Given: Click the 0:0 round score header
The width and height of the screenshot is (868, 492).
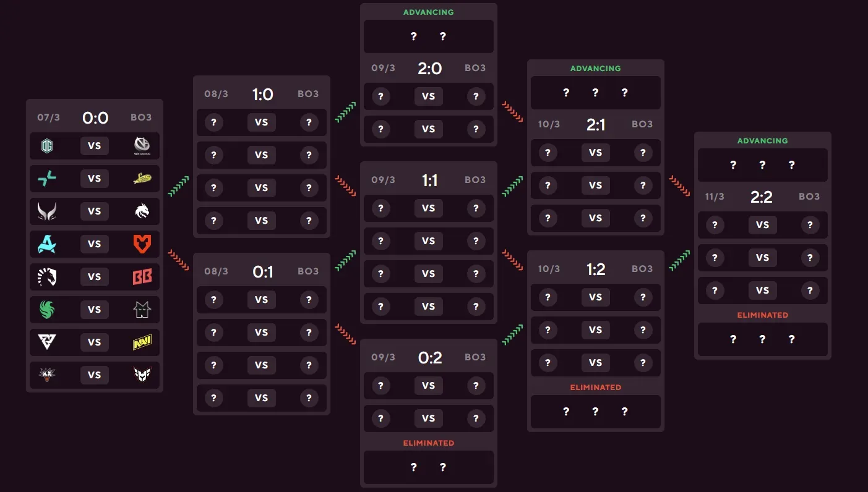Looking at the screenshot, I should [95, 117].
